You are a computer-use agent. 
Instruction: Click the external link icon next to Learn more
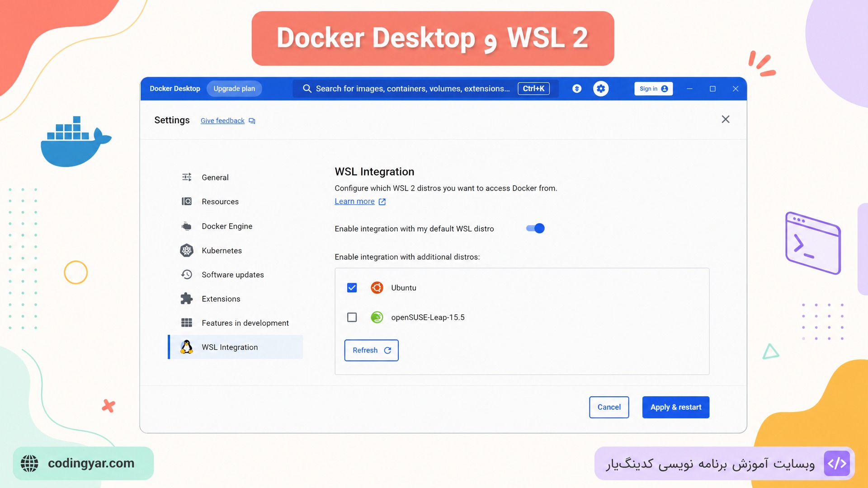(x=382, y=202)
